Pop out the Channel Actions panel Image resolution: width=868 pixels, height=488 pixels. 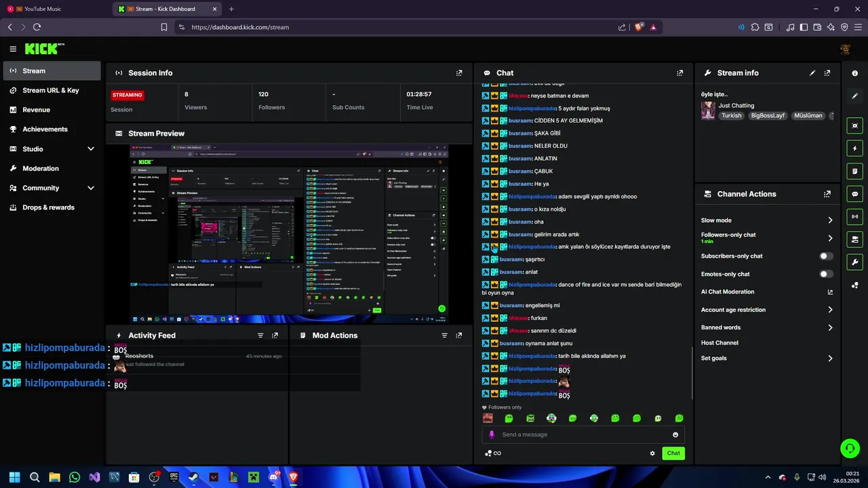tap(827, 194)
